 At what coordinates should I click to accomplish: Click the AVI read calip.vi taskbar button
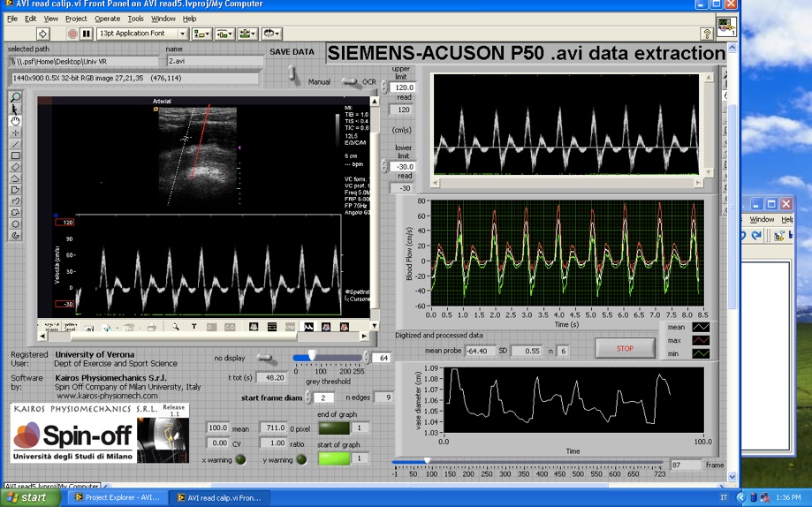pos(220,497)
